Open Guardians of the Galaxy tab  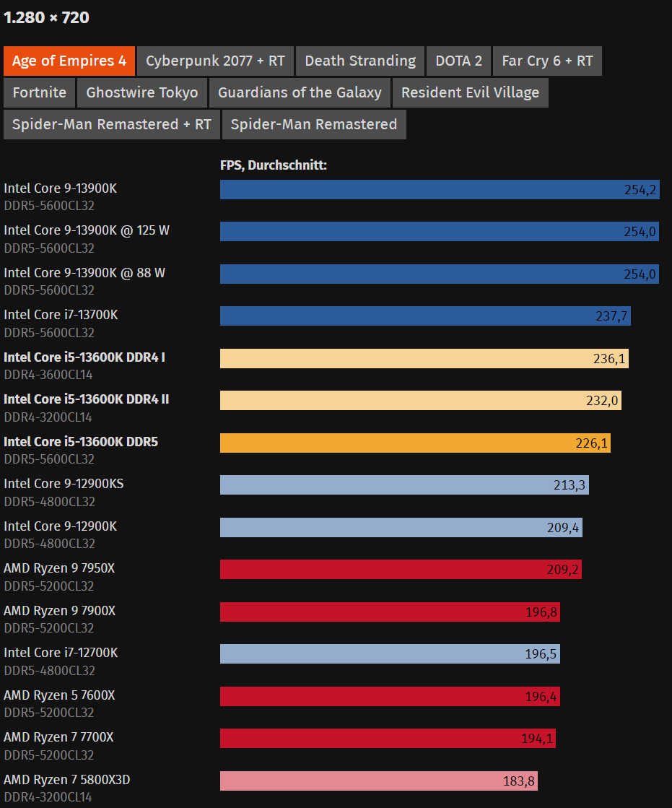click(x=300, y=92)
